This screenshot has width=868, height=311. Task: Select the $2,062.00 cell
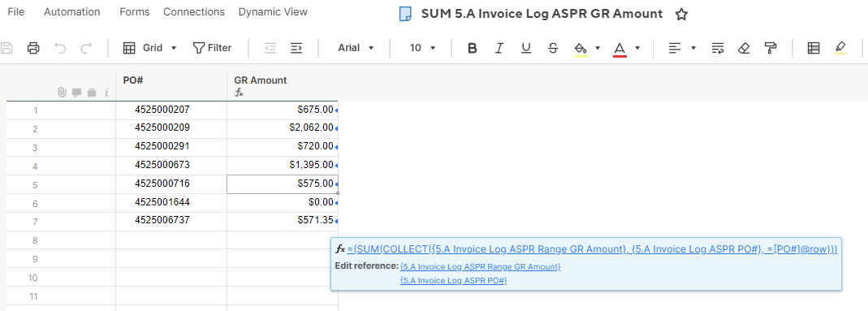[283, 129]
